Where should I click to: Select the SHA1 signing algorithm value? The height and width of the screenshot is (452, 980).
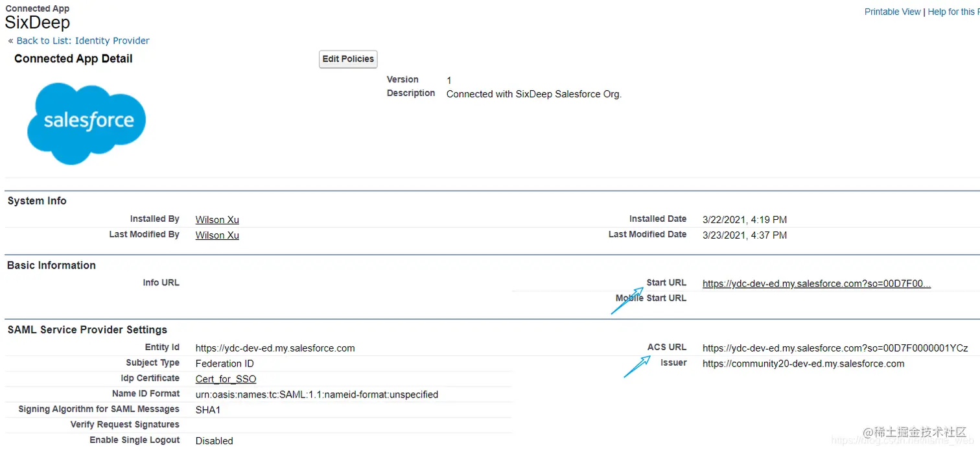tap(208, 410)
